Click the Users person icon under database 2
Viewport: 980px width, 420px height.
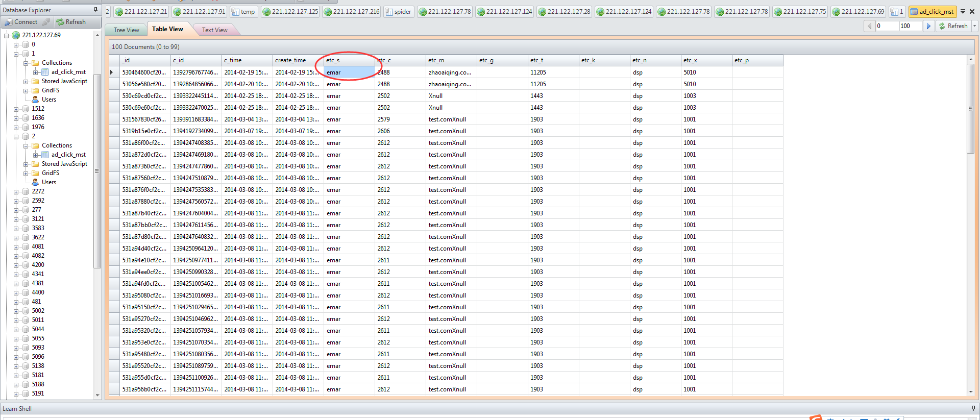coord(35,182)
